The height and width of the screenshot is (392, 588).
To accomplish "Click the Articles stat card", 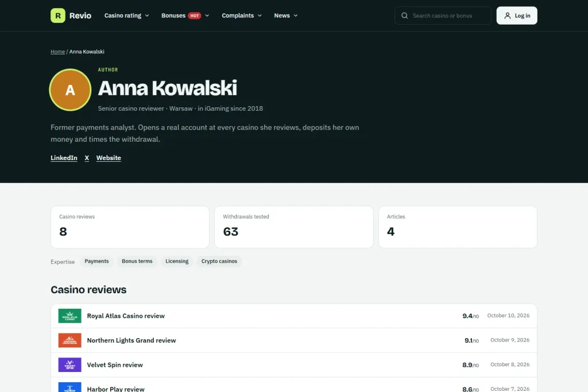I will [x=458, y=227].
